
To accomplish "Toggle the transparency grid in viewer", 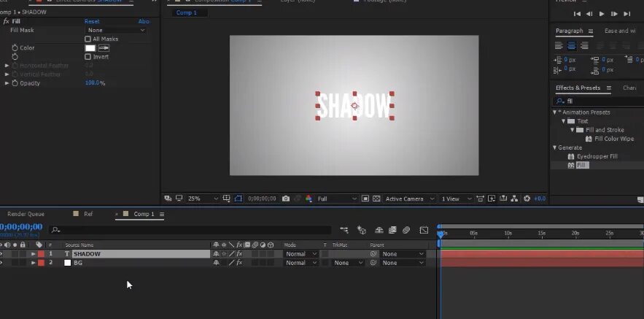I will click(x=376, y=199).
